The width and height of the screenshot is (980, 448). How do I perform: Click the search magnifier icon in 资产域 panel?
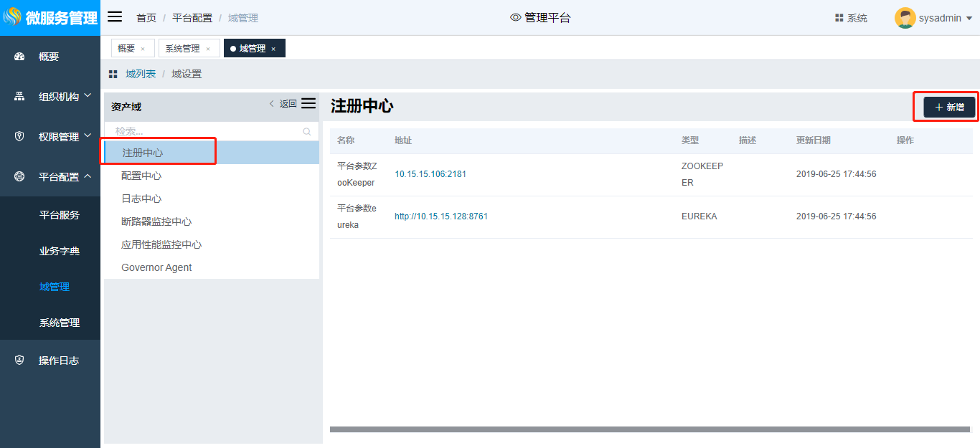(x=307, y=132)
